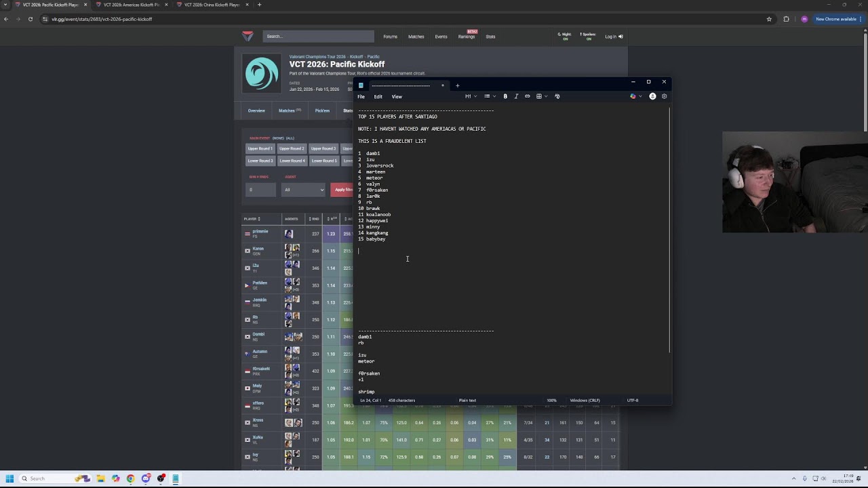Open the VCT 2026 Pacific Kickoff event logo
Screen dimensions: 868x488
point(262,73)
